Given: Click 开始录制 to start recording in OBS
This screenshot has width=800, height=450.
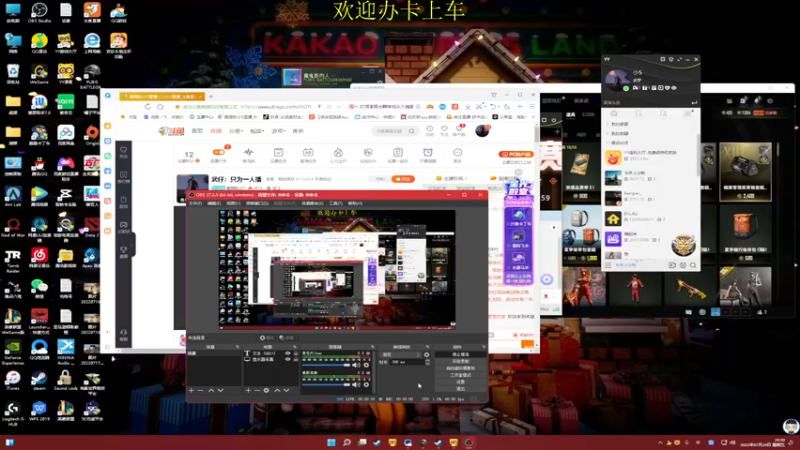Looking at the screenshot, I should tap(461, 361).
